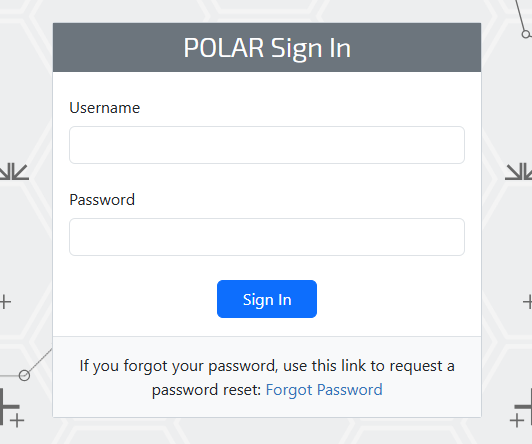Click the converging arrows icon at left edge

(14, 172)
